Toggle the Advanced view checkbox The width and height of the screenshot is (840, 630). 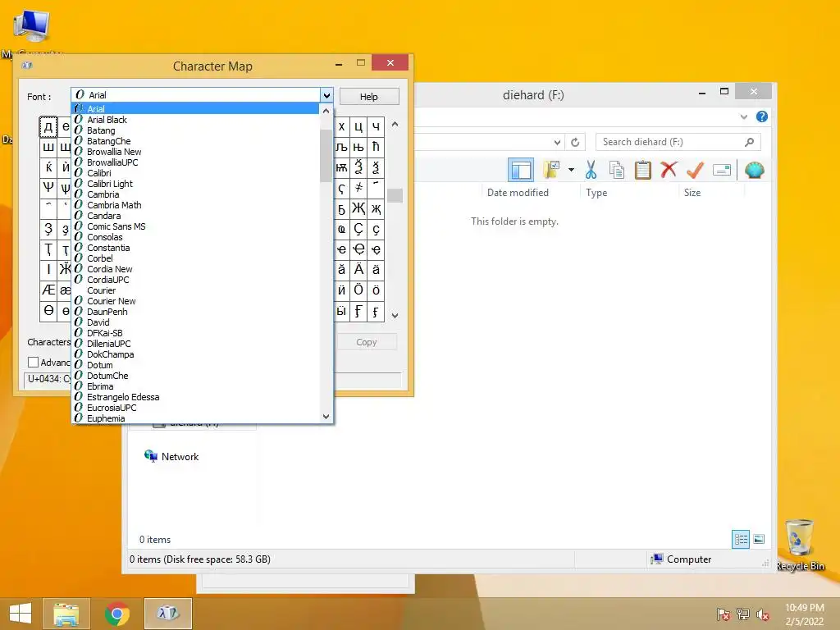click(x=33, y=362)
